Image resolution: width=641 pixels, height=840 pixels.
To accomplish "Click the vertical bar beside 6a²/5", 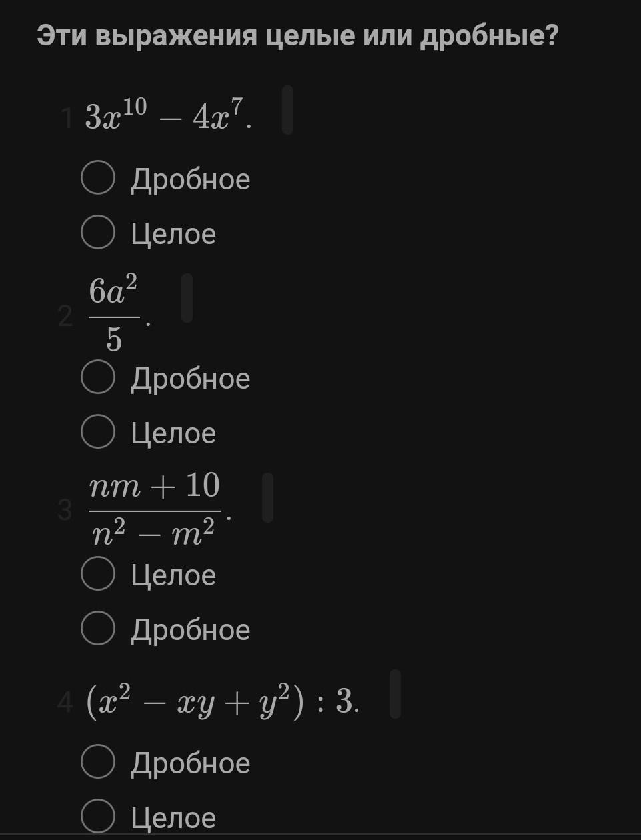I will (x=187, y=298).
